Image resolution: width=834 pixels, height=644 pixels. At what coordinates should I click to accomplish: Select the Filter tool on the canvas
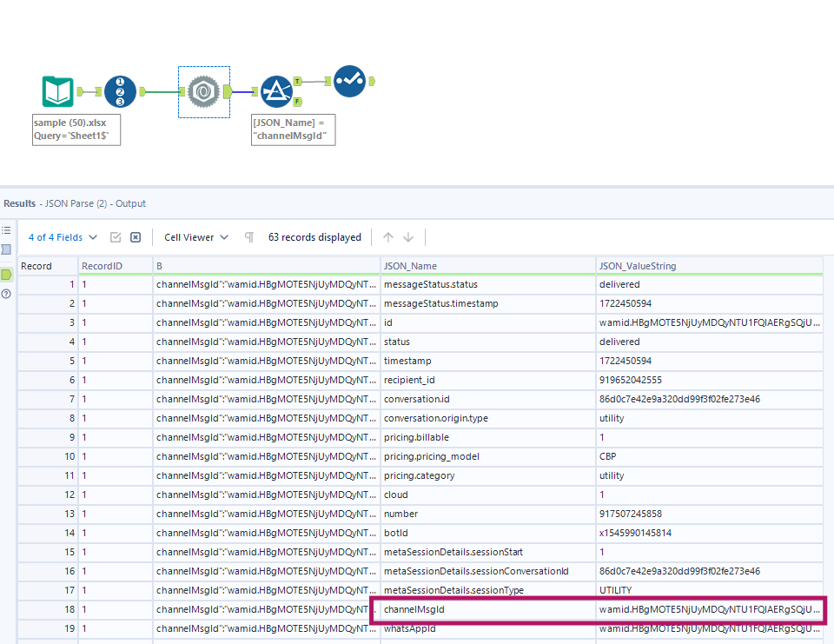point(277,90)
